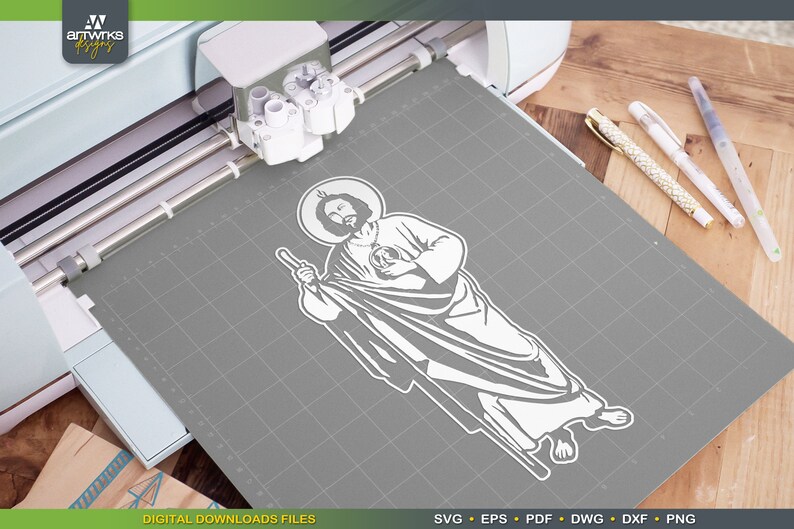Click the "PNG" format label
794x529 pixels.
tap(681, 519)
